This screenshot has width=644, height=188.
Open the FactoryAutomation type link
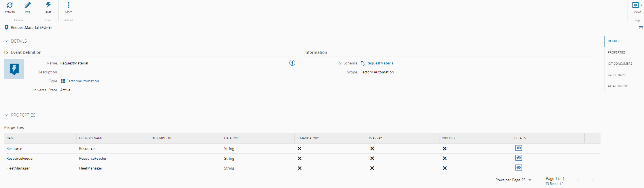tap(82, 81)
